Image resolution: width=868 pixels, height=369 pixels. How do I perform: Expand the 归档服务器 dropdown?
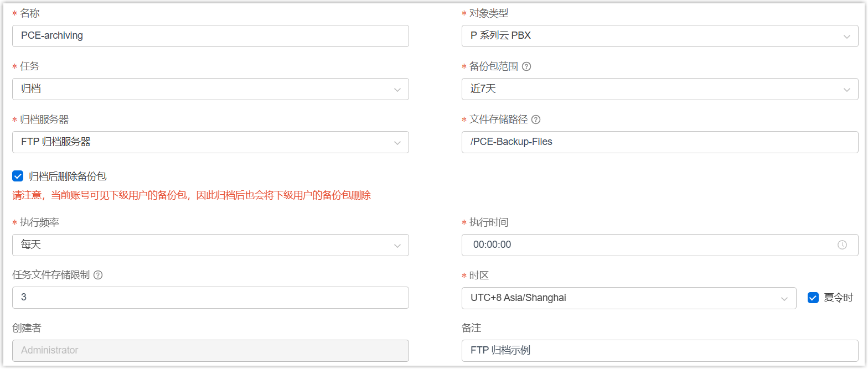210,142
